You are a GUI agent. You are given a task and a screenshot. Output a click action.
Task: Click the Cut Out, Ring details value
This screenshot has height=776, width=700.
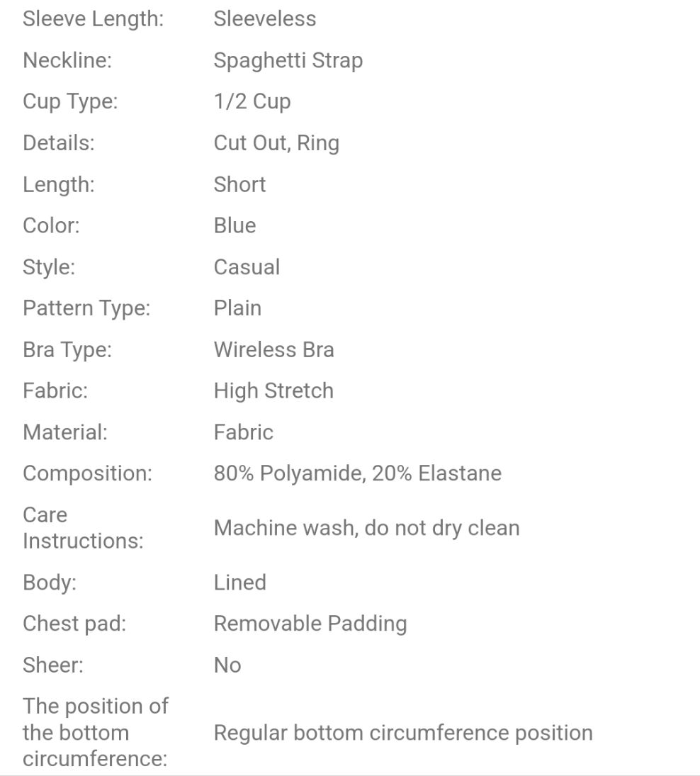click(276, 143)
